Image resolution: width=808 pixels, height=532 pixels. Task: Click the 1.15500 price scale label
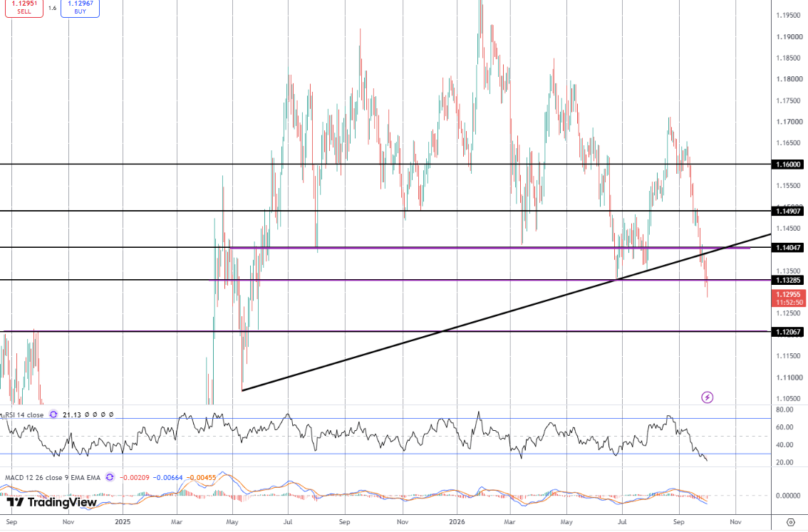[789, 186]
